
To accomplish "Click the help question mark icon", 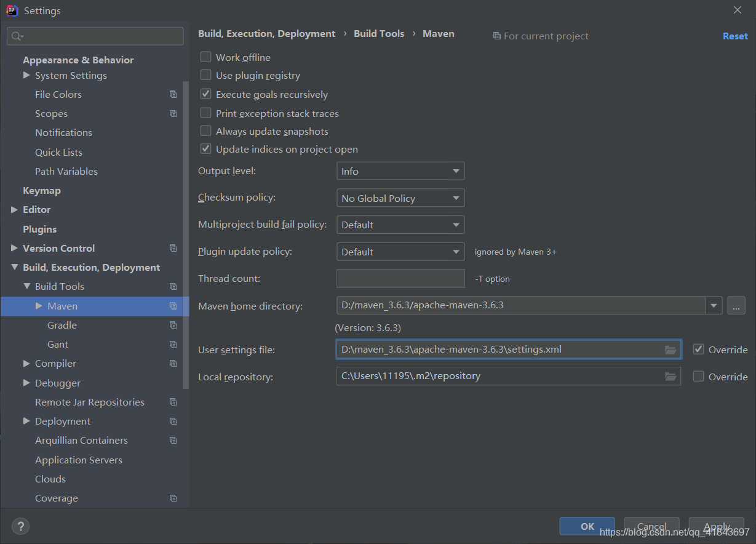I will [20, 526].
